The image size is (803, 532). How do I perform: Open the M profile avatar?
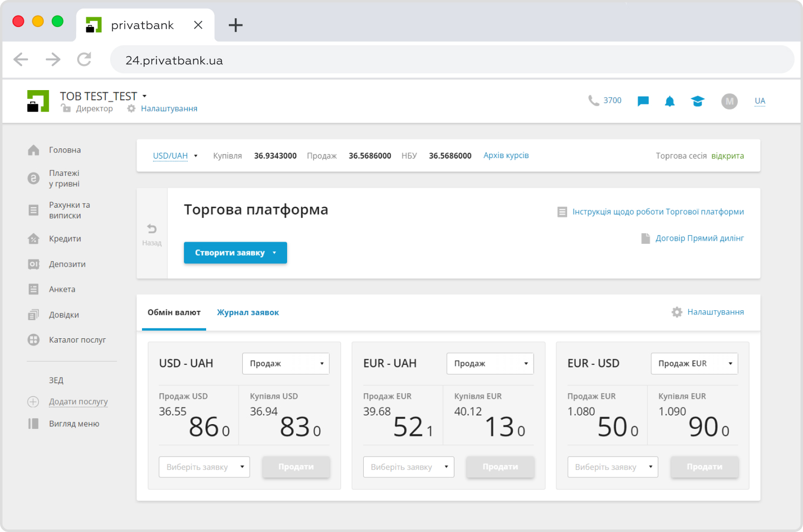[729, 101]
